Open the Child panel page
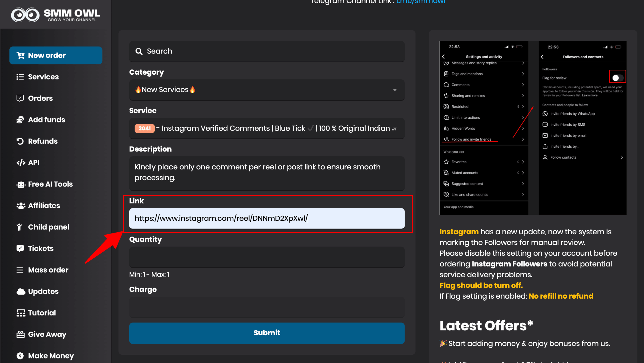This screenshot has width=644, height=363. pyautogui.click(x=49, y=227)
